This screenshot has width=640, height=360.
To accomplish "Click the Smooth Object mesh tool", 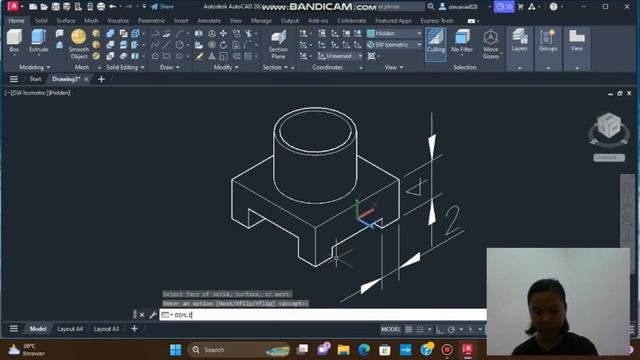I will (x=78, y=44).
